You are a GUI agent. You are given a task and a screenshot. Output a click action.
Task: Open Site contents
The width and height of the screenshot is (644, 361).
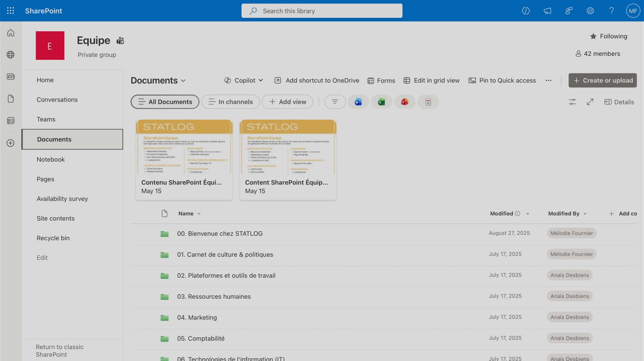point(56,218)
